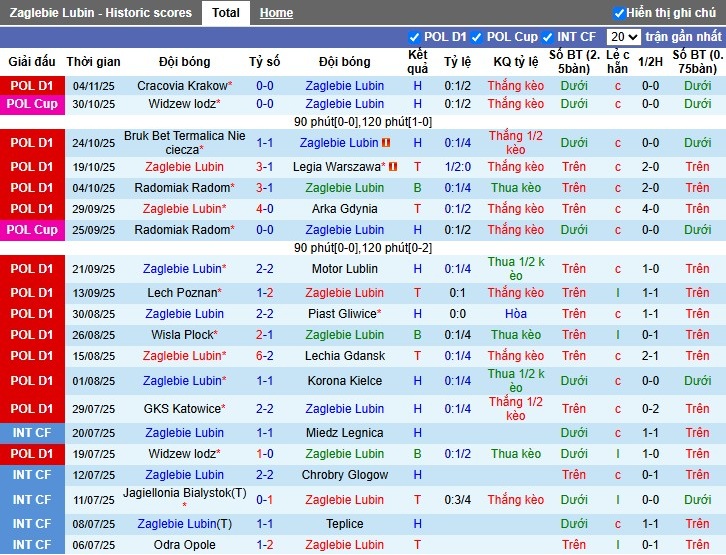Open Arka Gdynia team link

344,209
